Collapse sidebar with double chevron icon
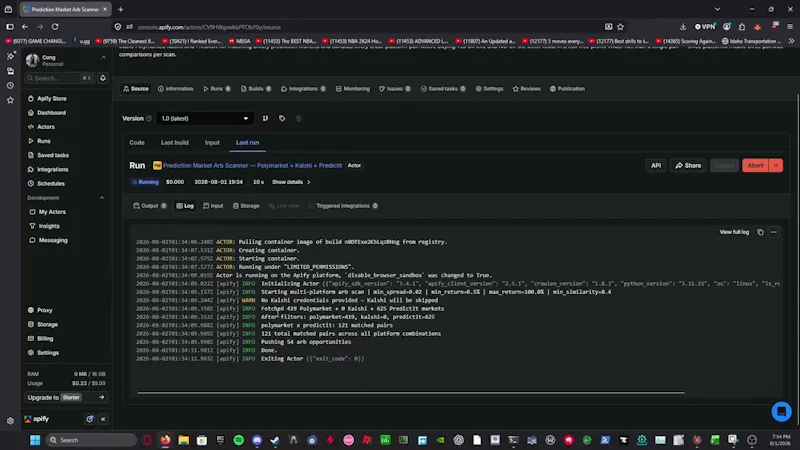The image size is (800, 450). pyautogui.click(x=103, y=419)
